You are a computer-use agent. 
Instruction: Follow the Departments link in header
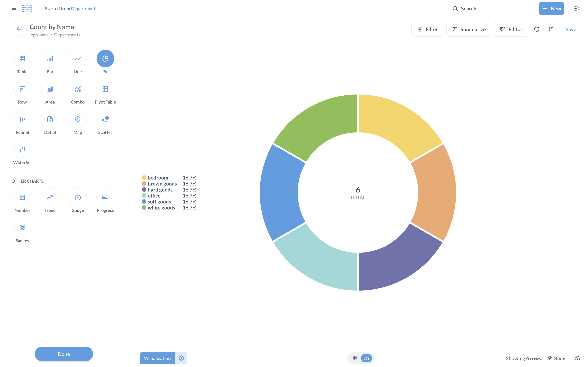pos(84,8)
